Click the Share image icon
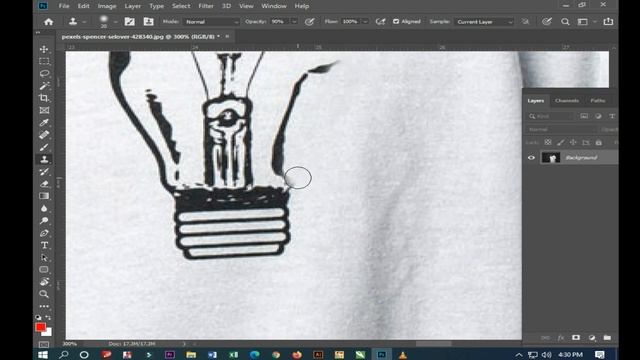The image size is (640, 360). pos(608,22)
